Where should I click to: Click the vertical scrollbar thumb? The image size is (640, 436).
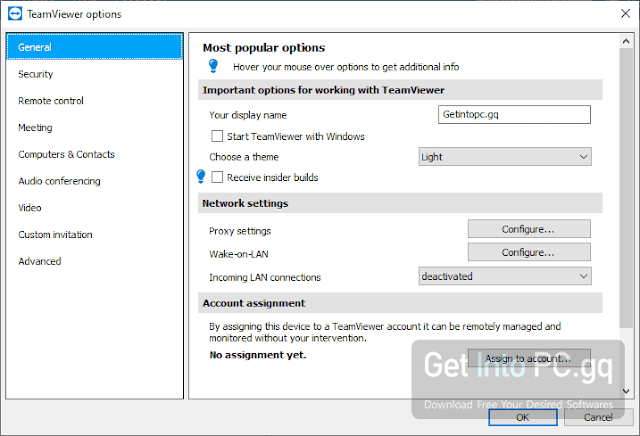click(626, 188)
